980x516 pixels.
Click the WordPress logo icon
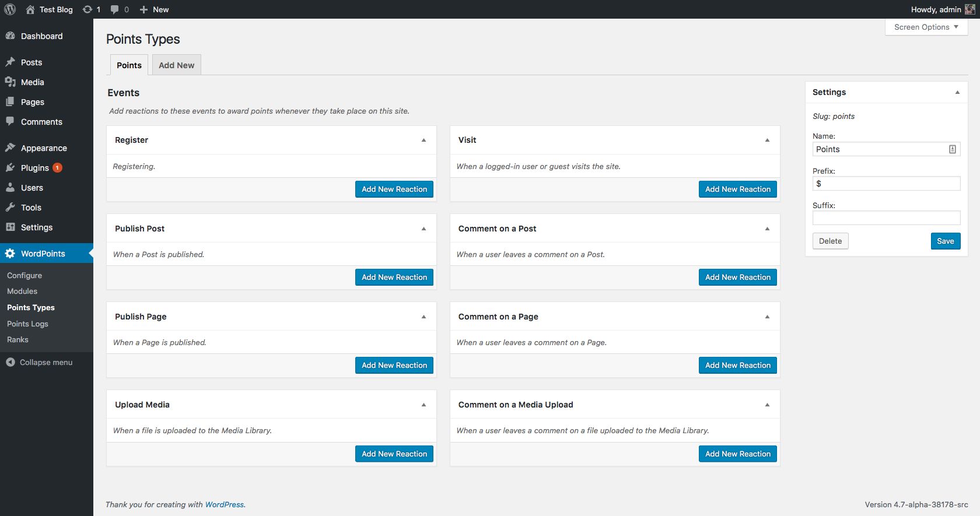(x=10, y=9)
